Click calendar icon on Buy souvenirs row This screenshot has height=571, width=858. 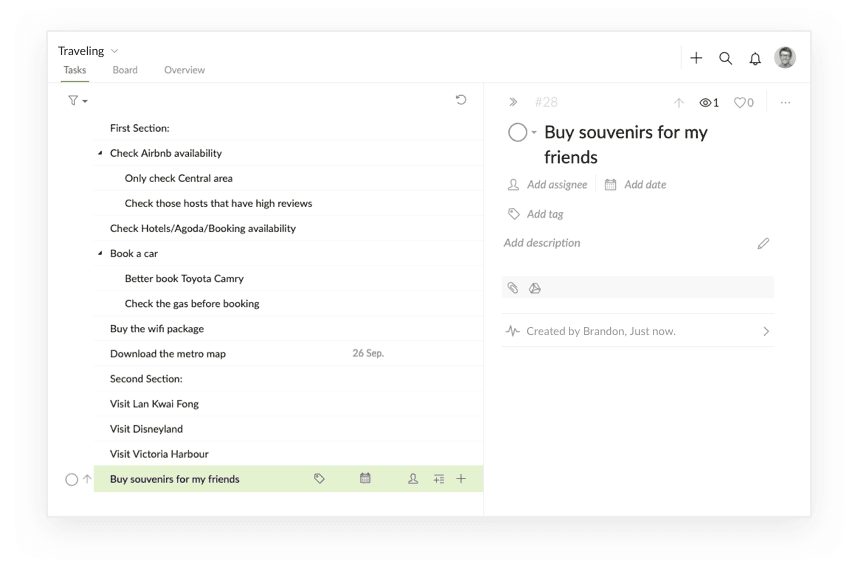(x=365, y=478)
